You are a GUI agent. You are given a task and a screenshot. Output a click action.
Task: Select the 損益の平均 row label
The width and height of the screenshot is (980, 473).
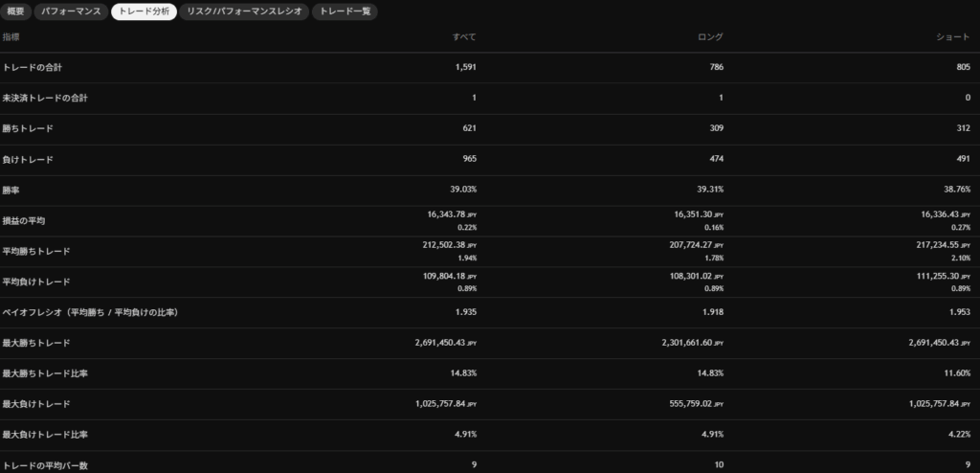point(24,221)
